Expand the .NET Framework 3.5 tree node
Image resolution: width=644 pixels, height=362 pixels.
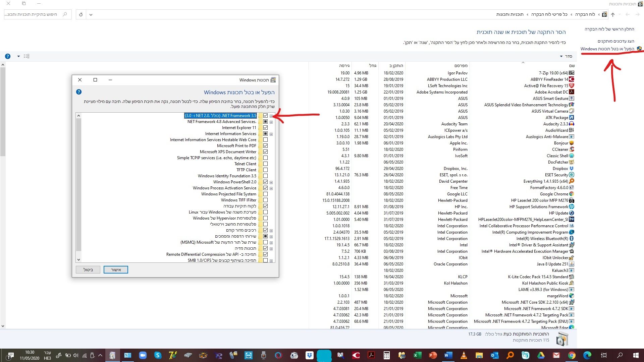(271, 116)
